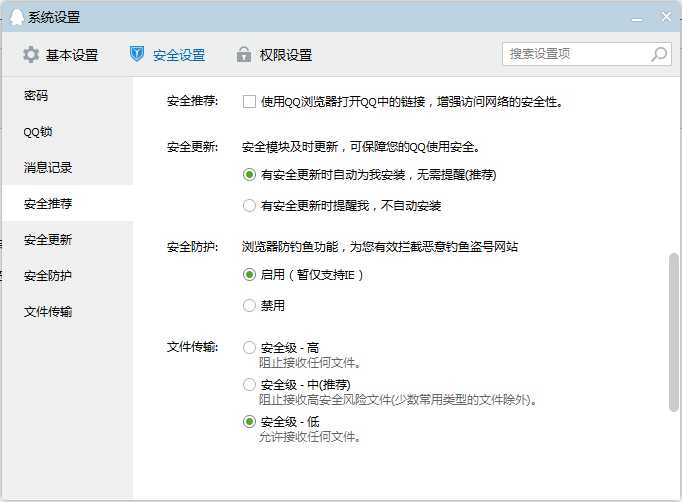682x502 pixels.
Task: Switch to the 安全设置 tab
Action: pos(167,55)
